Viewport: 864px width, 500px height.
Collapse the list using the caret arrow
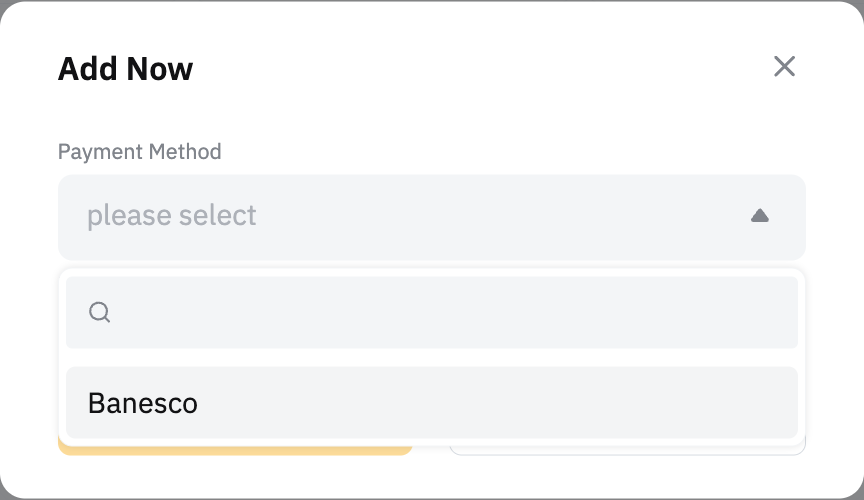click(759, 216)
